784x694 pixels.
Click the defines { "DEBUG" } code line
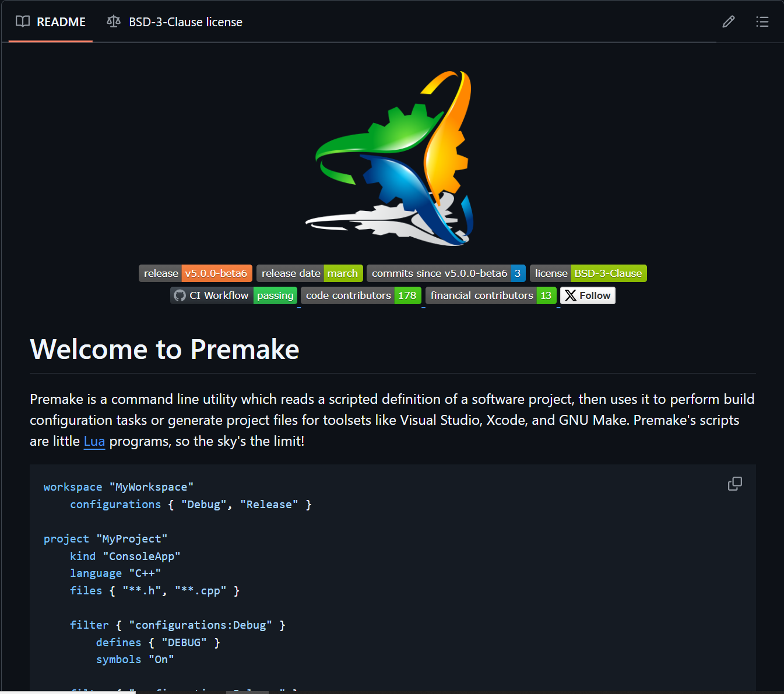(x=158, y=642)
